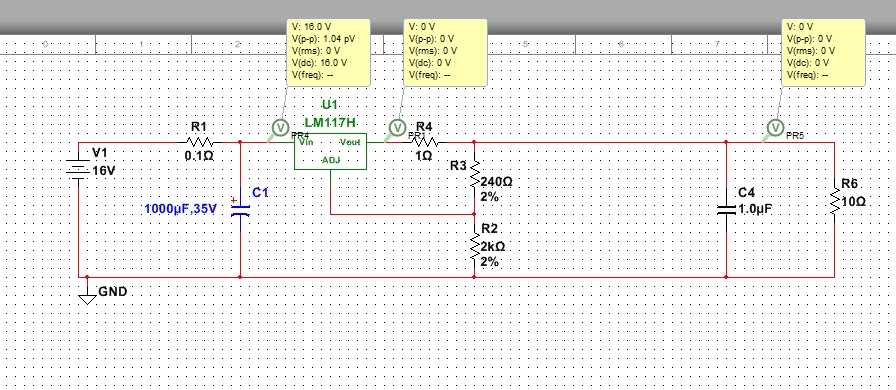Click the PR5 probe readout box
This screenshot has width=896, height=390.
click(823, 53)
